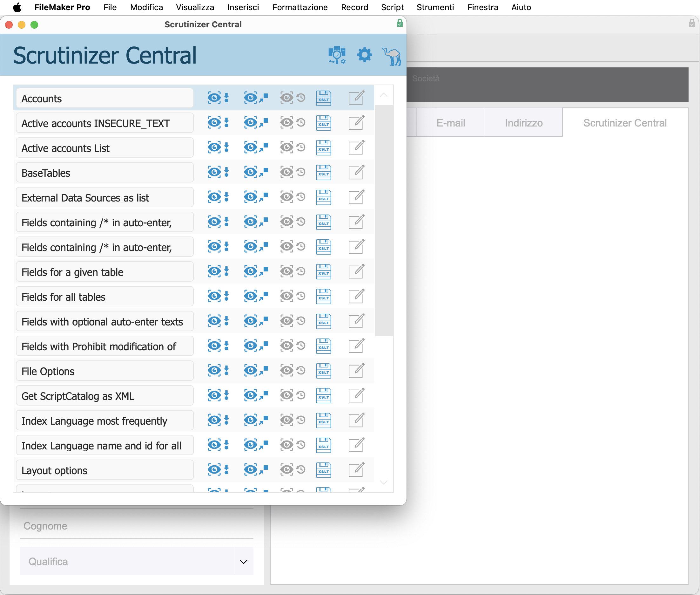Click the Cognome field in background window

[x=137, y=526]
